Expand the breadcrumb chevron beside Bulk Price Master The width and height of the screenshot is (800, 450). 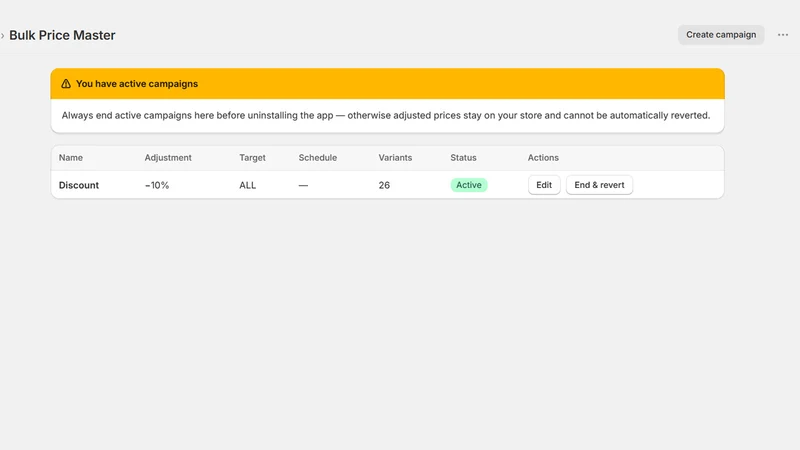coord(3,35)
